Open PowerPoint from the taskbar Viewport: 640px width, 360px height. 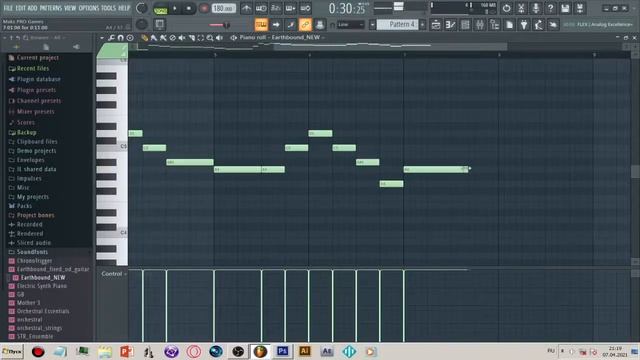tap(127, 351)
